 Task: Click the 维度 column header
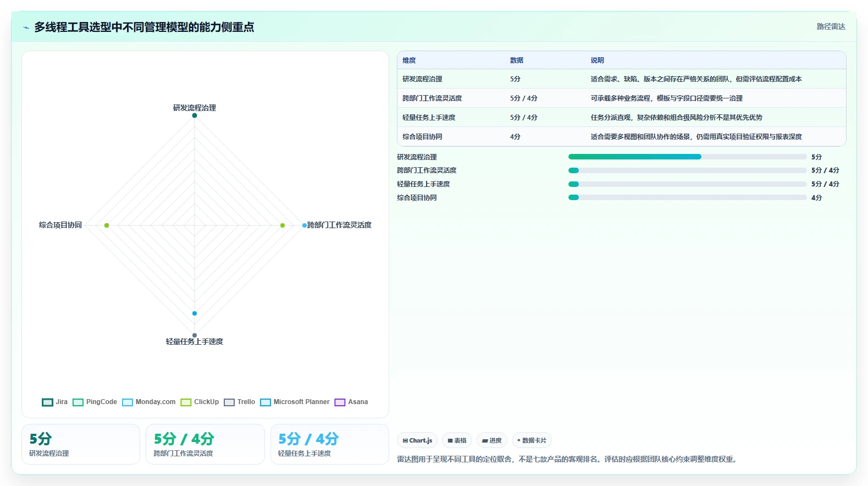(x=409, y=60)
